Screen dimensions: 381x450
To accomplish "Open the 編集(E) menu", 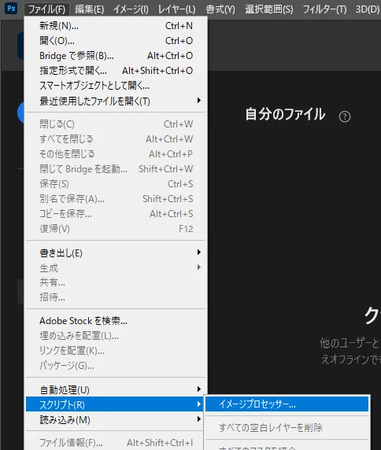I will coord(89,9).
